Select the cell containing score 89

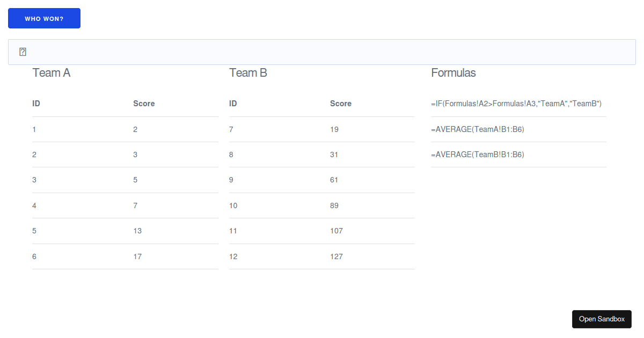coord(334,205)
